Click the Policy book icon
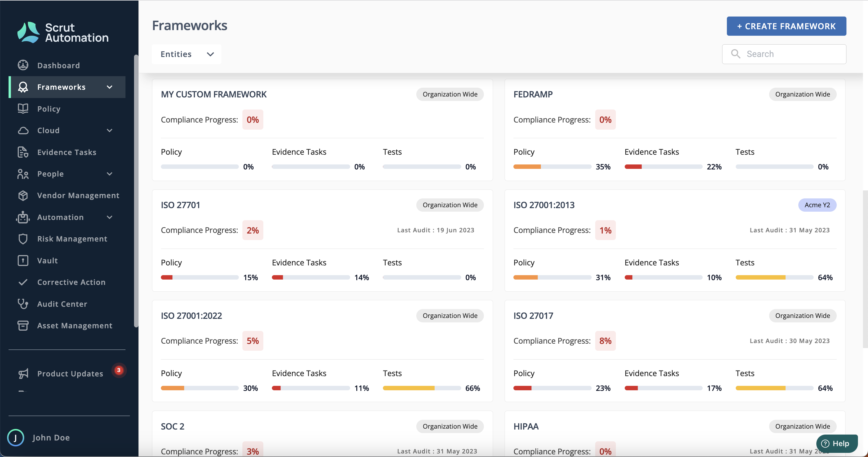The image size is (868, 457). pos(23,109)
